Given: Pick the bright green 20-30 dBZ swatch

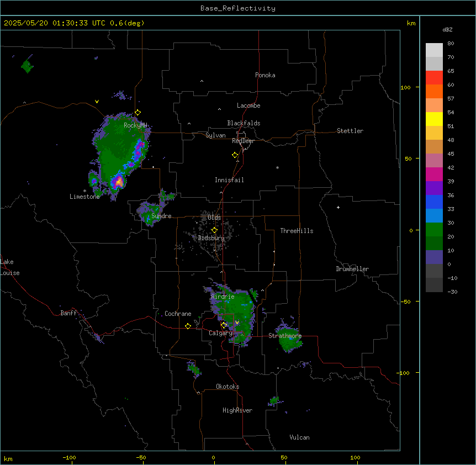Looking at the screenshot, I should pos(434,230).
